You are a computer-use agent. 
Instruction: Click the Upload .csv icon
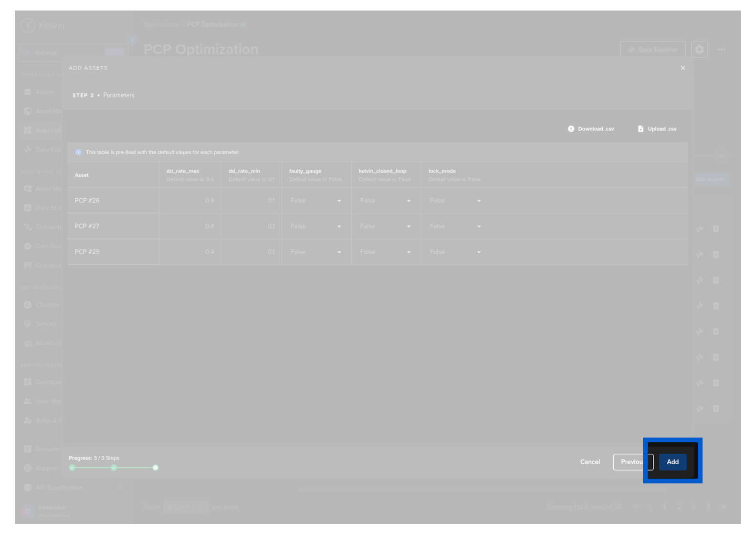pos(640,129)
